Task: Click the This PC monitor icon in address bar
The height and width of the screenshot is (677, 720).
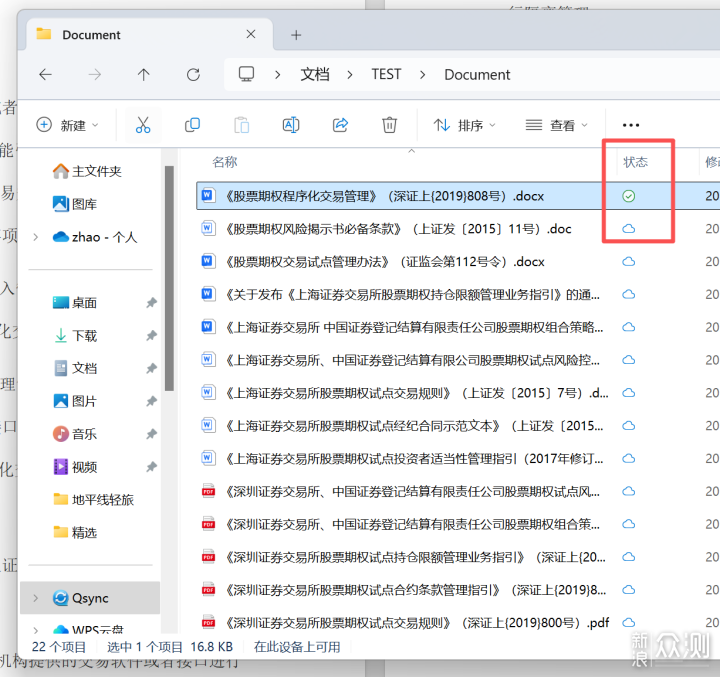Action: coord(246,74)
